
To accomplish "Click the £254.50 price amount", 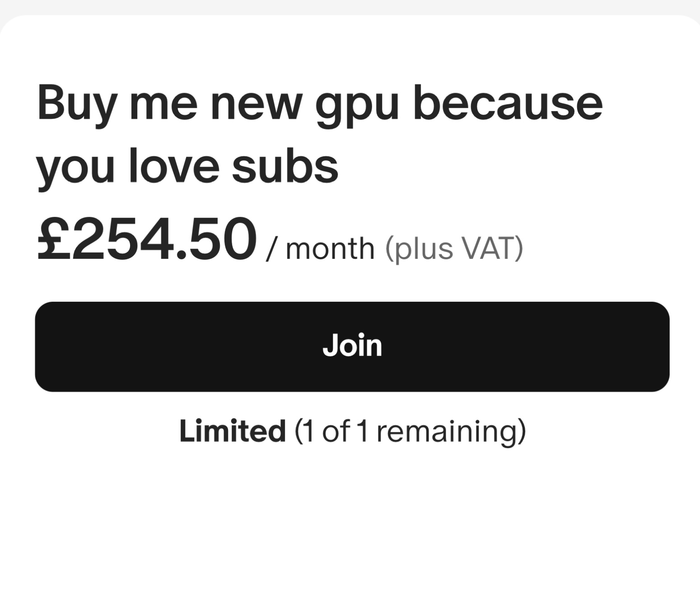I will pyautogui.click(x=146, y=240).
